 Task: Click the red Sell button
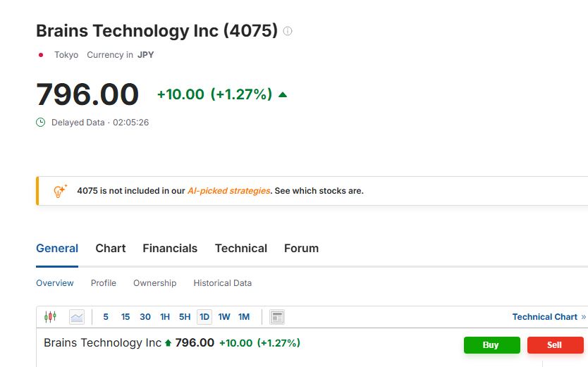pyautogui.click(x=556, y=345)
